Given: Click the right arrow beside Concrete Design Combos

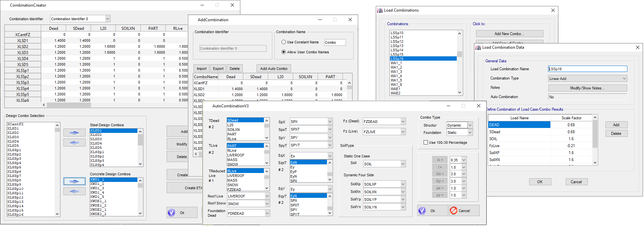Looking at the screenshot, I should tap(74, 182).
